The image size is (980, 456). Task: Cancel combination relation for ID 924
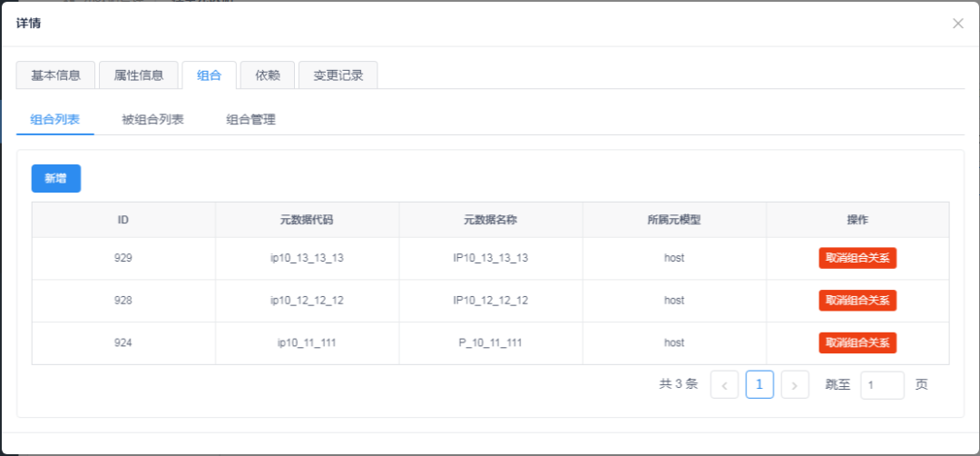[x=857, y=342]
